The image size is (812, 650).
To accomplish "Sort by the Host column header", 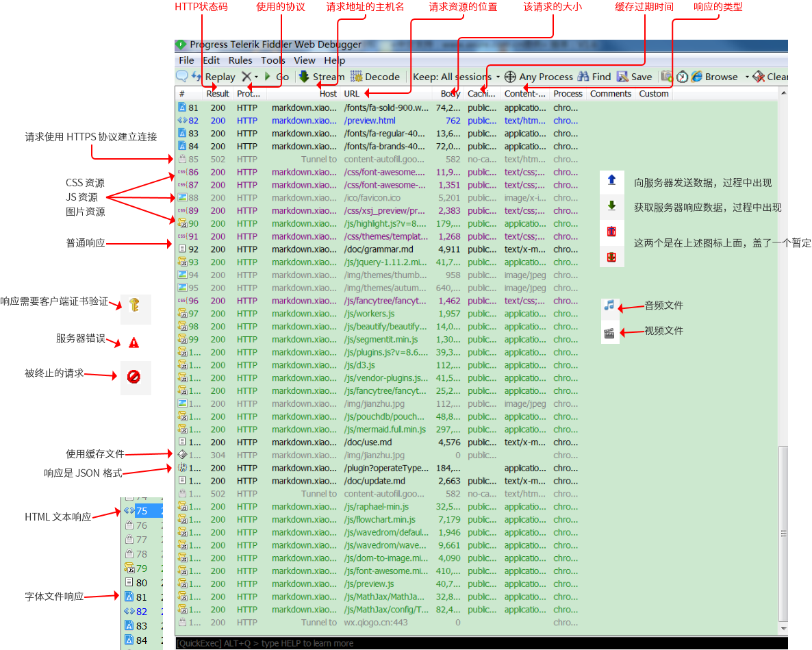I will [x=304, y=94].
